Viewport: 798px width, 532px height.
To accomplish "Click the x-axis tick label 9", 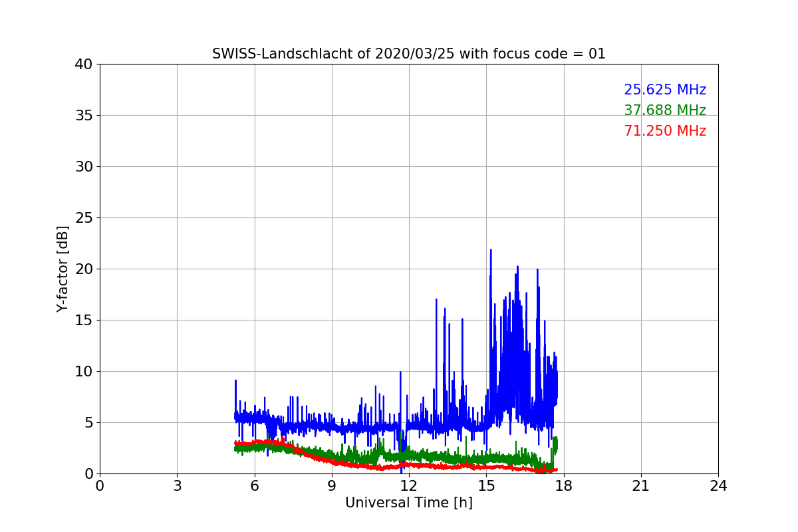I will click(x=332, y=486).
